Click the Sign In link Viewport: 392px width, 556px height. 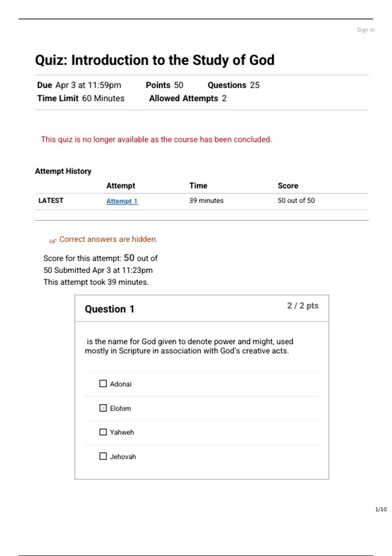point(365,30)
